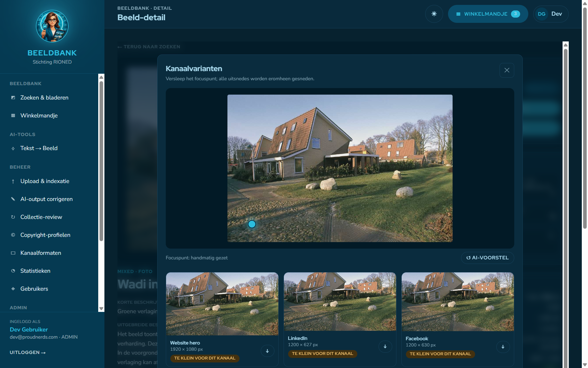Click the Beeld-detail page heading
Image resolution: width=588 pixels, height=368 pixels.
click(141, 17)
